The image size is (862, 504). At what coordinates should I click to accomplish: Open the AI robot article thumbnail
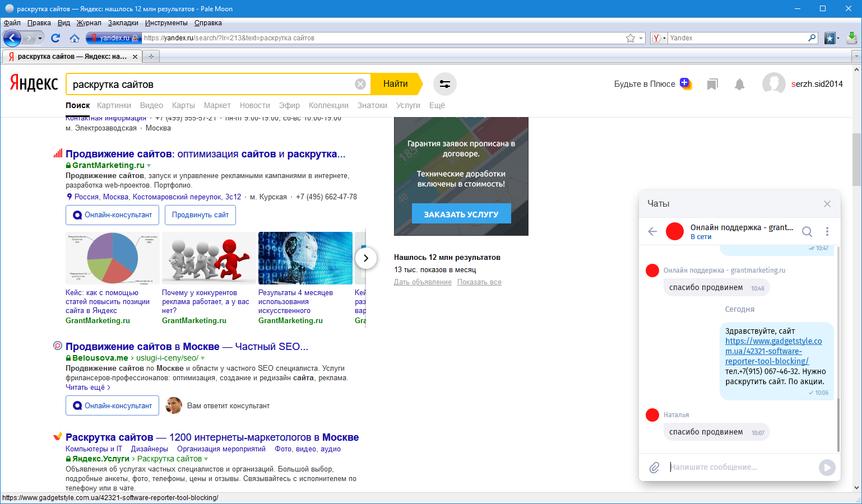click(305, 258)
